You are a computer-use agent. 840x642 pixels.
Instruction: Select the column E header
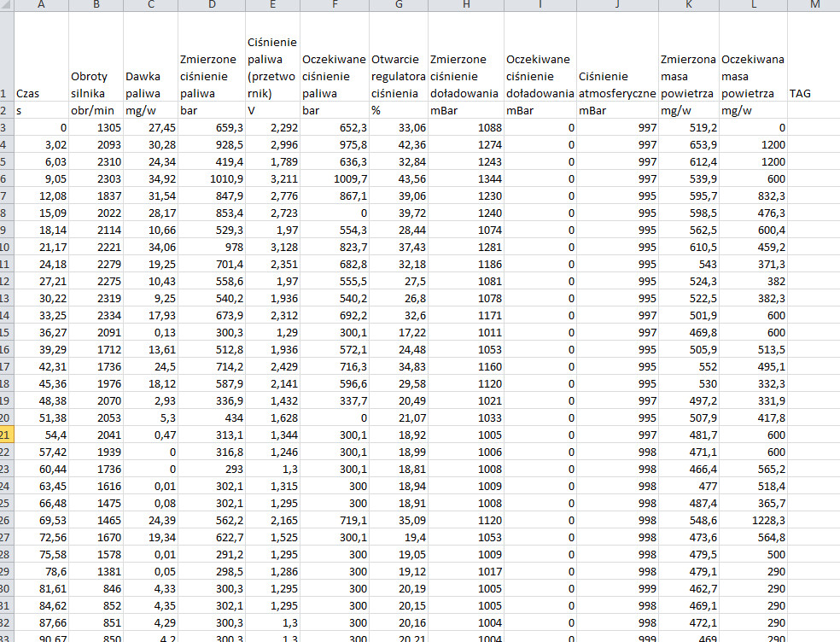272,5
